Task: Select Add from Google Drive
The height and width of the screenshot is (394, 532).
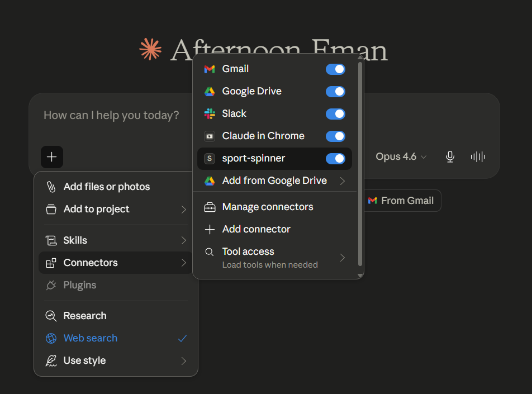Action: coord(274,181)
